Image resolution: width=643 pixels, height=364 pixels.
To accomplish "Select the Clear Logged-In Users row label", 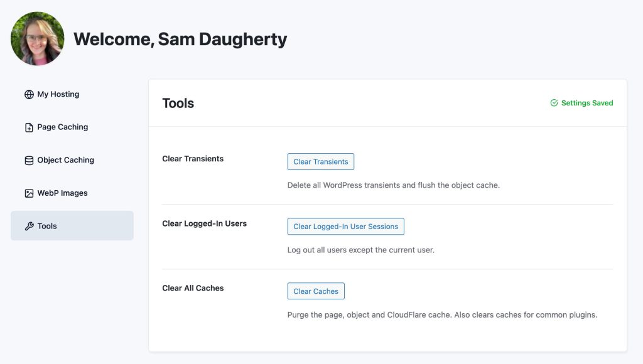I will tap(204, 223).
